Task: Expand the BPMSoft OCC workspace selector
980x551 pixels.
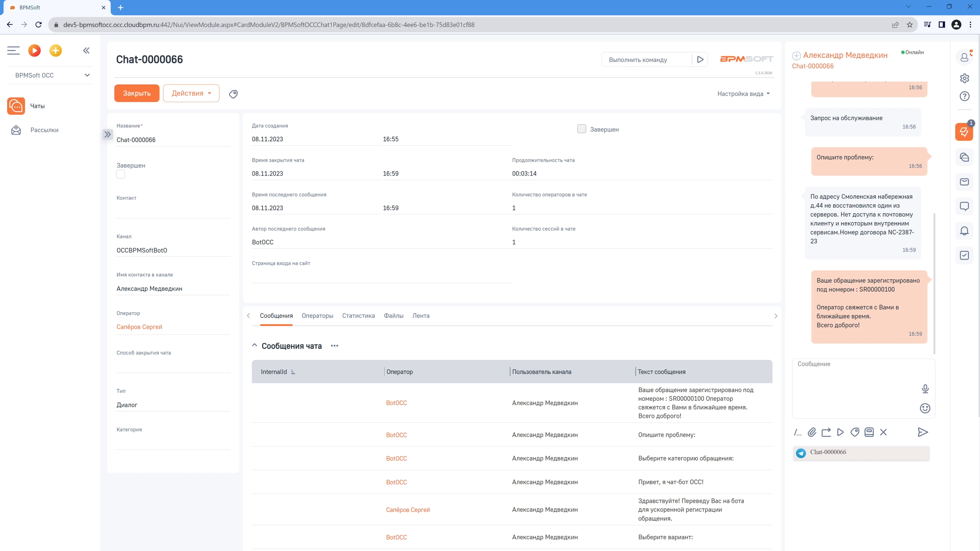Action: [50, 75]
